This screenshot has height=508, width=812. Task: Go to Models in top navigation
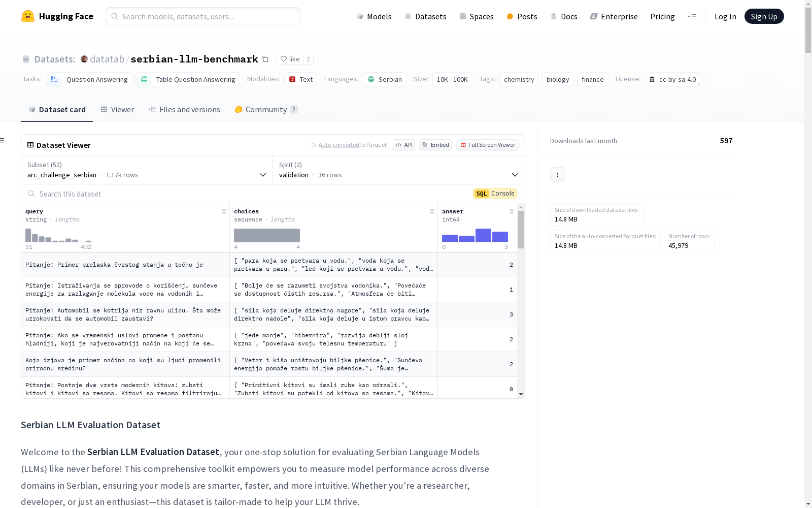374,16
